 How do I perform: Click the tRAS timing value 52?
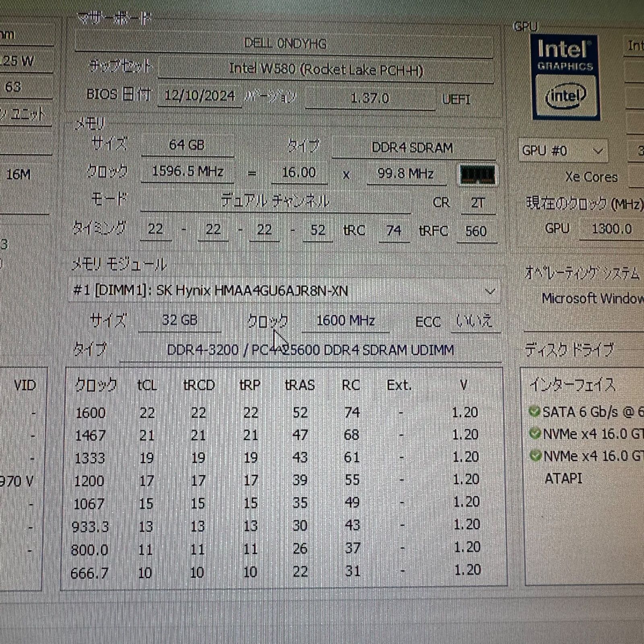(318, 230)
